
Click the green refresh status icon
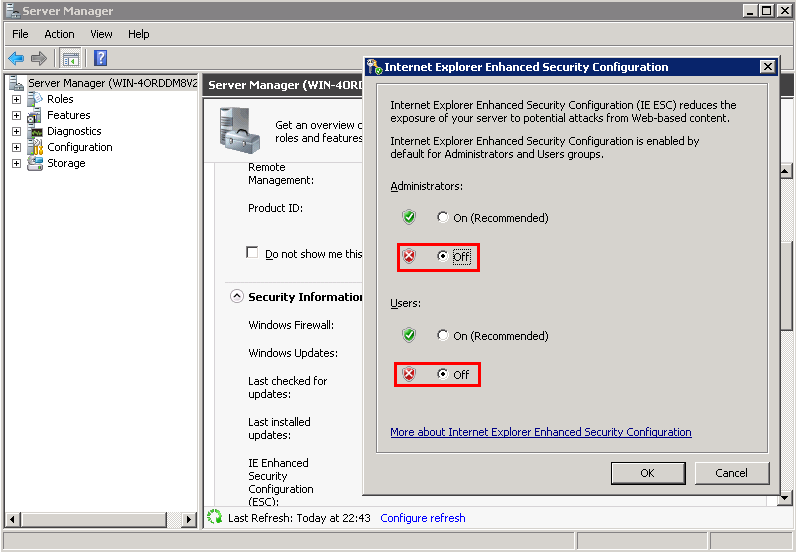pos(215,517)
